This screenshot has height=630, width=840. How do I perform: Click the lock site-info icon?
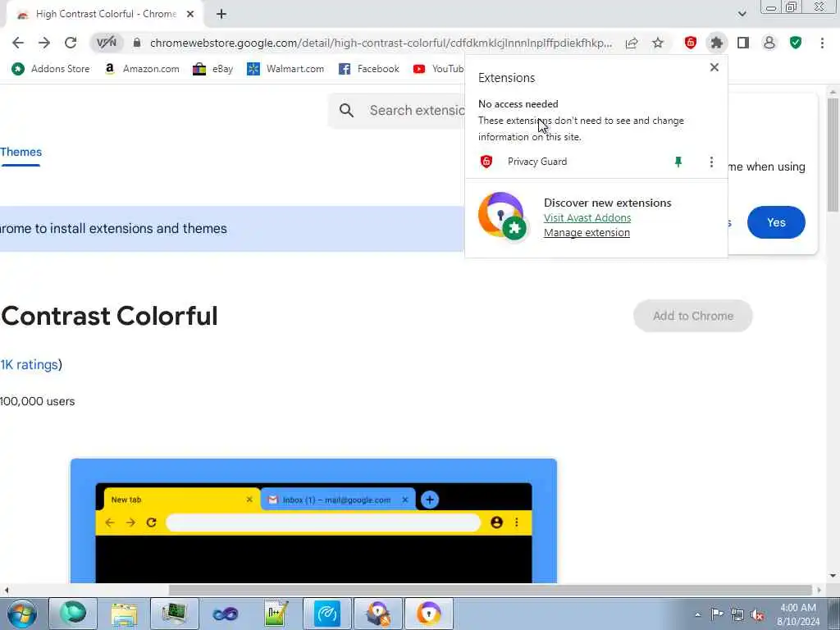pyautogui.click(x=137, y=43)
